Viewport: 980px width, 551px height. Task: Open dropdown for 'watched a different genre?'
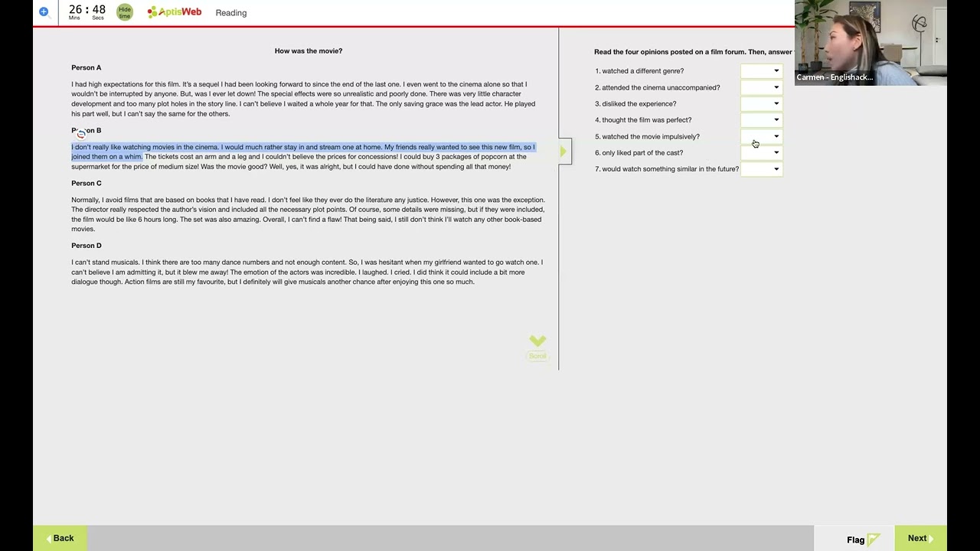coord(762,71)
